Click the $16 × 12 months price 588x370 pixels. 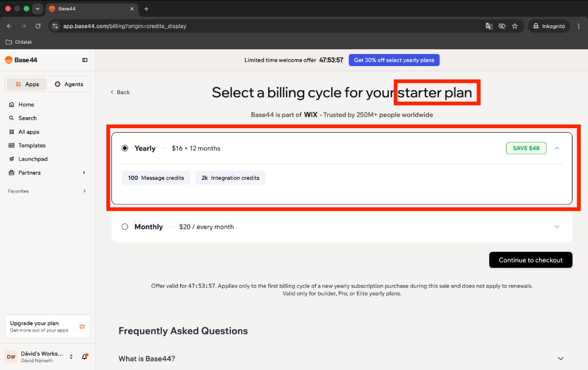tap(196, 148)
